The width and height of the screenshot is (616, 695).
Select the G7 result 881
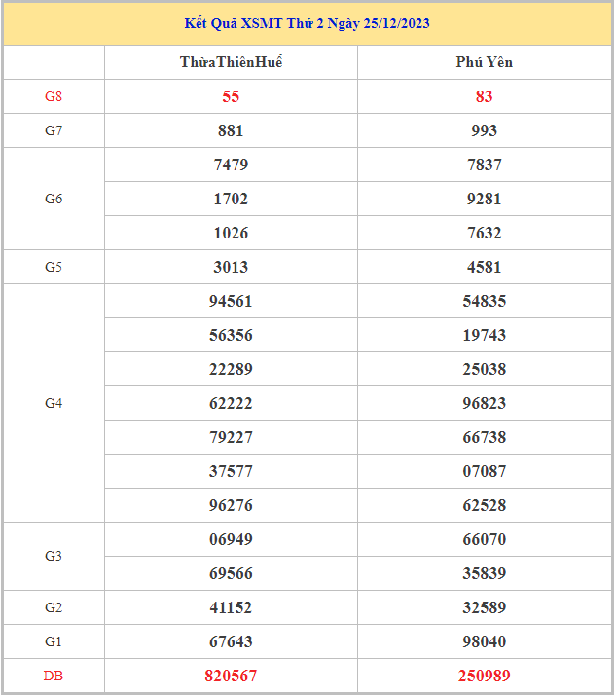click(231, 130)
